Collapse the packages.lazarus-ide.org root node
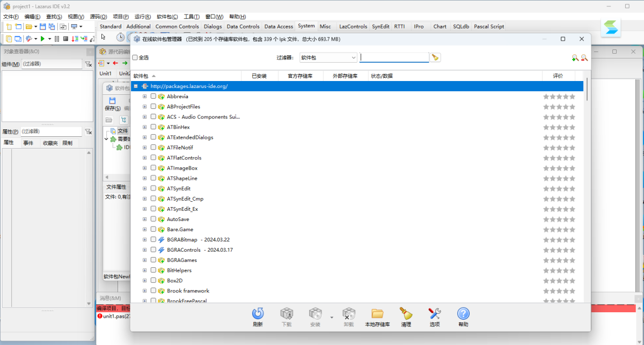 click(x=136, y=86)
